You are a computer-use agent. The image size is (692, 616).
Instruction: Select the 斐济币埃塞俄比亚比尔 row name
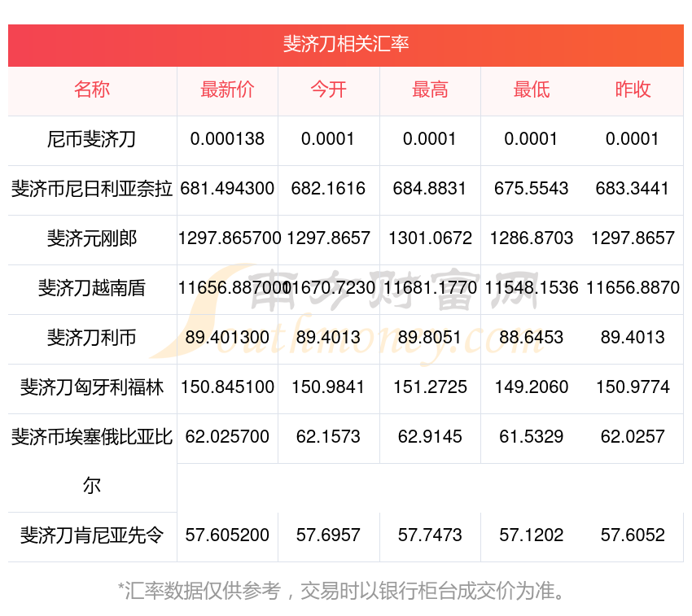tap(92, 461)
